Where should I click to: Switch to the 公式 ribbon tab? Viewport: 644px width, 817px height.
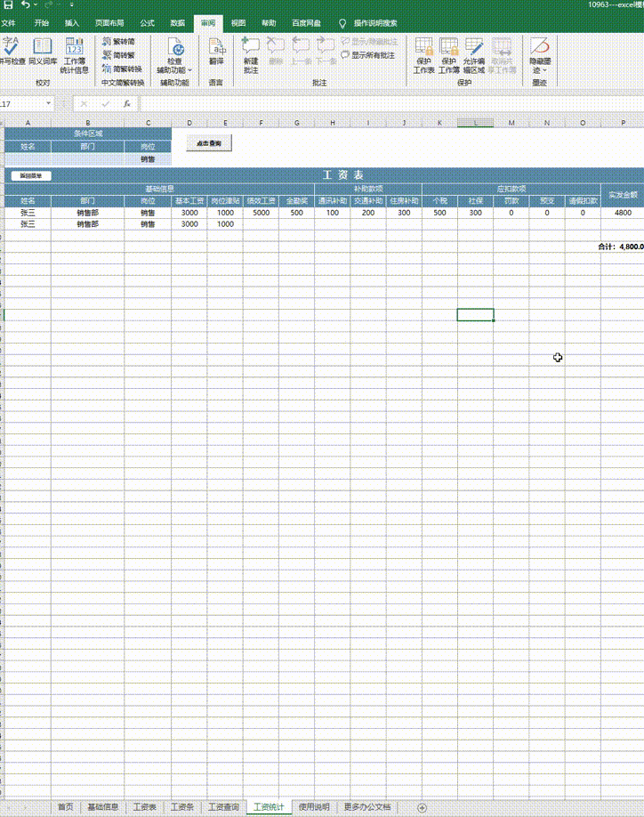click(148, 23)
